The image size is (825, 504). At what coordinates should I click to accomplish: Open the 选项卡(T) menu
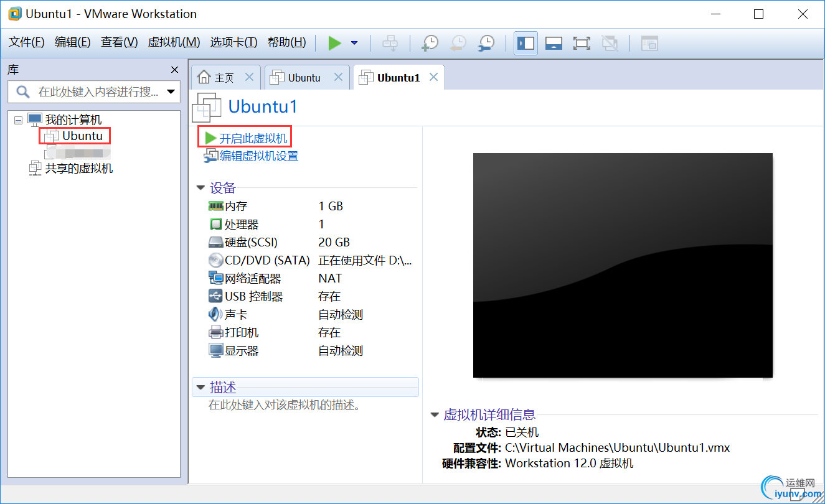[233, 42]
